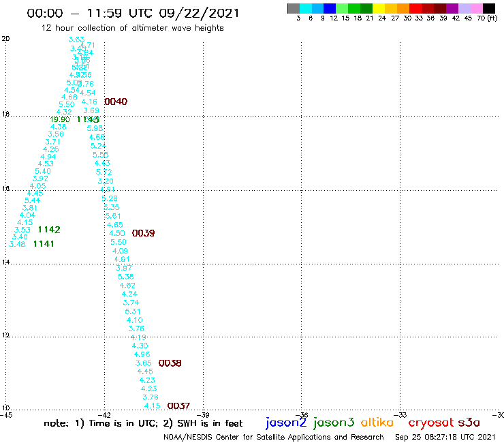Click the s3a satellite legend label
The width and height of the screenshot is (504, 443).
(469, 423)
